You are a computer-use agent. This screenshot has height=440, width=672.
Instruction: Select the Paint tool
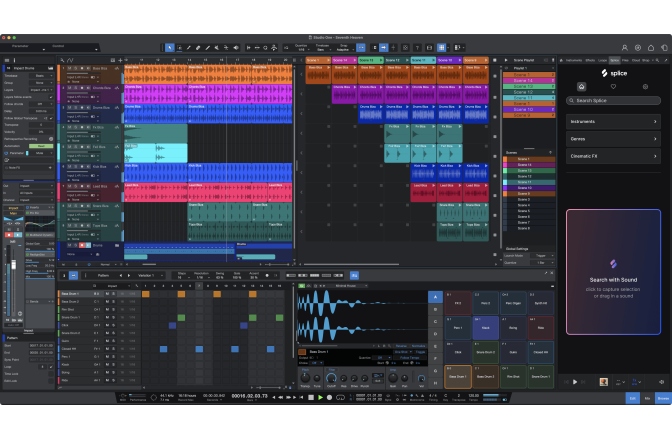(x=207, y=48)
